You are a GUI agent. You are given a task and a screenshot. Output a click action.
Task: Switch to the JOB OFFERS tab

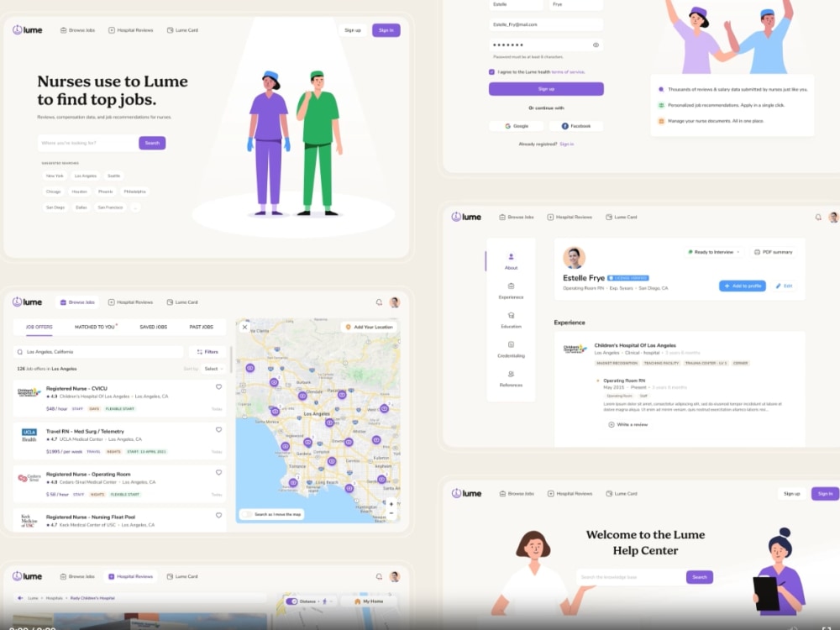pos(39,327)
